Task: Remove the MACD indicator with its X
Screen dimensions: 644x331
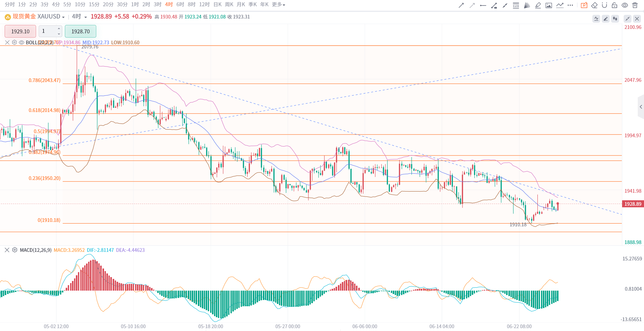Action: click(7, 250)
